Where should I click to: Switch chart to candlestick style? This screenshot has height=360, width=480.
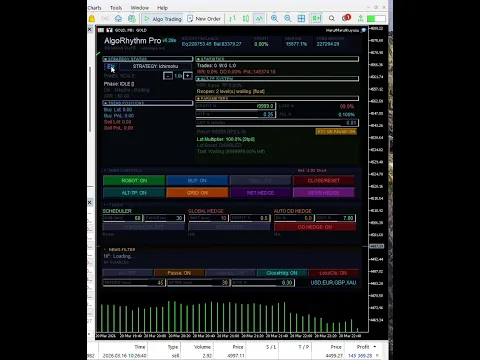click(x=246, y=19)
